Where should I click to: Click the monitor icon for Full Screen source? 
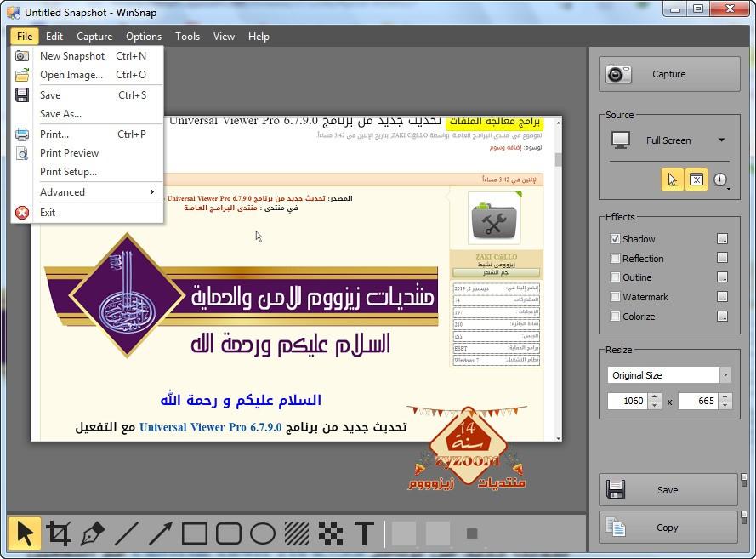[621, 140]
